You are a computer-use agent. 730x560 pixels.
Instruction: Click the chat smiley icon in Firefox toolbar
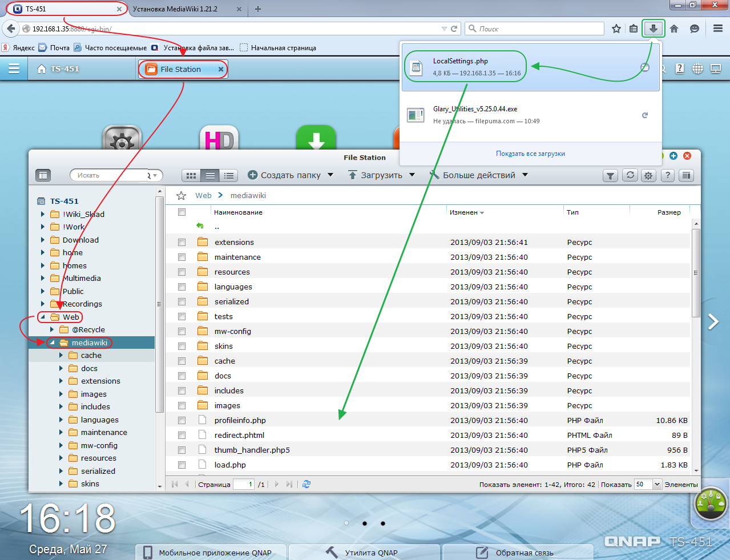point(695,29)
